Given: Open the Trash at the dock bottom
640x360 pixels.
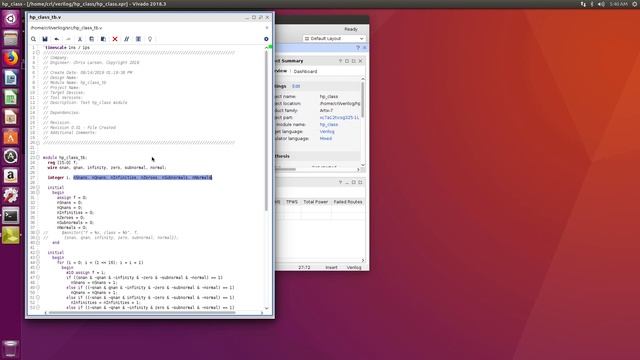Looking at the screenshot, I should [x=11, y=349].
